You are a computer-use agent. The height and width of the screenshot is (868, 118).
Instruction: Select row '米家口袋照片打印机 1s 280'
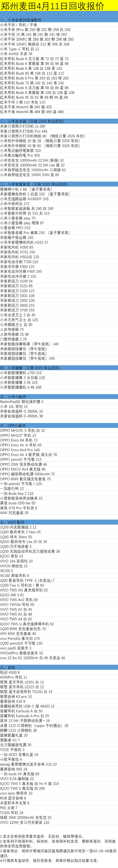click(x=23, y=126)
